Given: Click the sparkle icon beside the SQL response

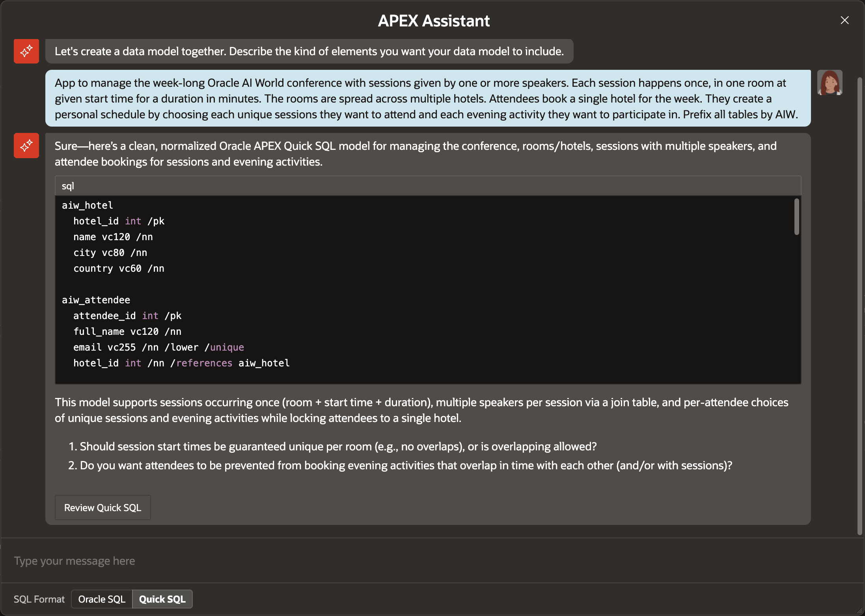Looking at the screenshot, I should 26,146.
